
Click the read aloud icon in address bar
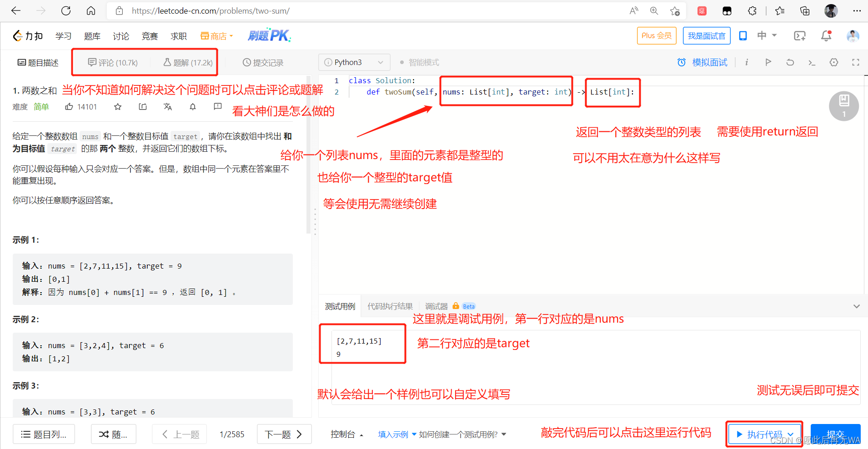(634, 11)
